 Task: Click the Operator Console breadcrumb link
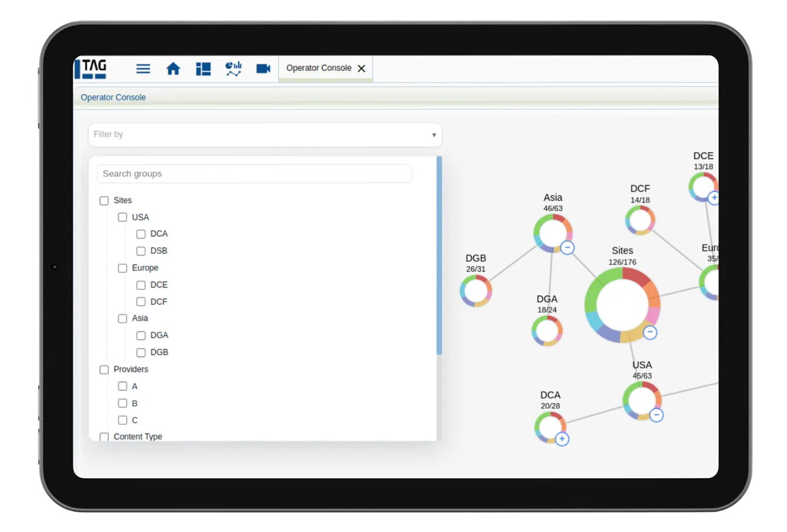click(113, 97)
